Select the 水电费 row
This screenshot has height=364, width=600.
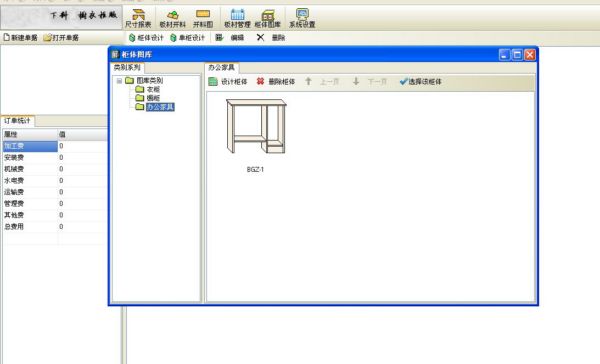tap(55, 180)
